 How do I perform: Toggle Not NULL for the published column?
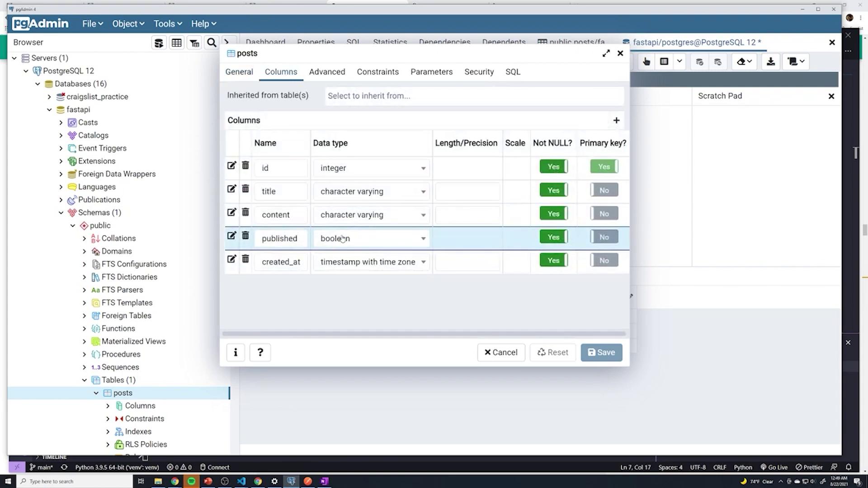pyautogui.click(x=553, y=237)
